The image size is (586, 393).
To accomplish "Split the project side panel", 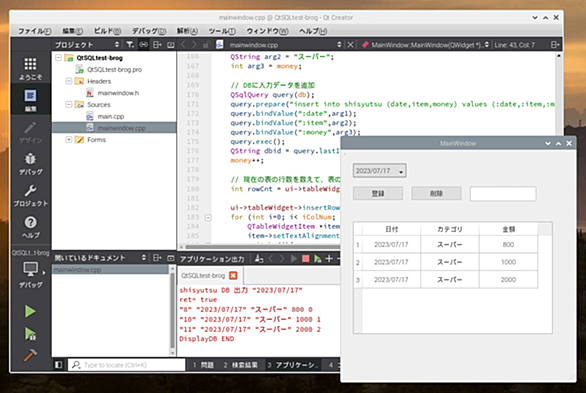I will (157, 44).
